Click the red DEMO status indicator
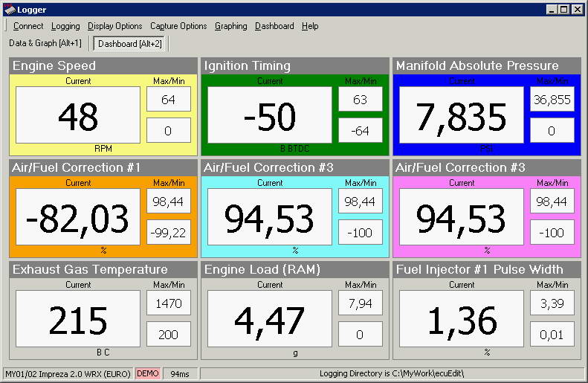Screen dimensions: 588x383 pyautogui.click(x=147, y=373)
